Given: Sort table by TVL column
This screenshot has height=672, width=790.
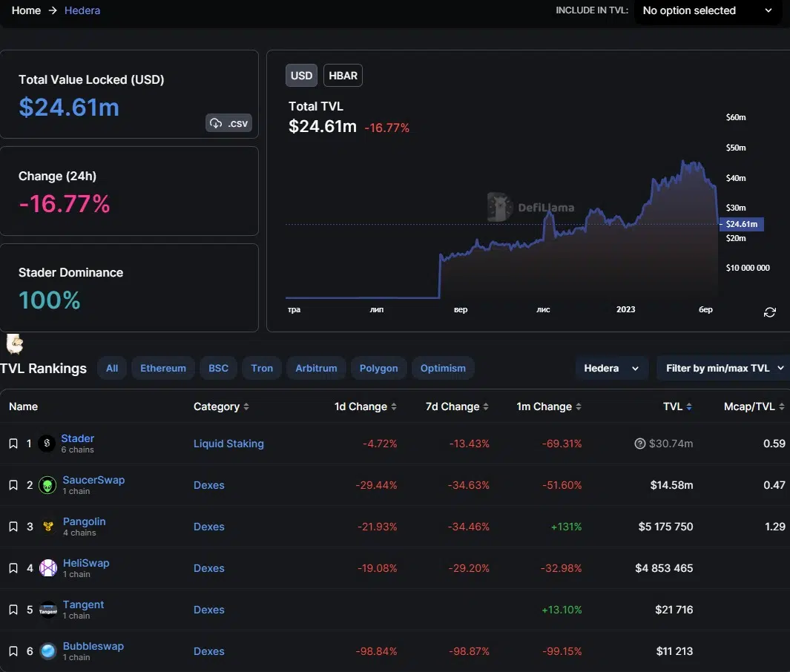Looking at the screenshot, I should tap(677, 406).
